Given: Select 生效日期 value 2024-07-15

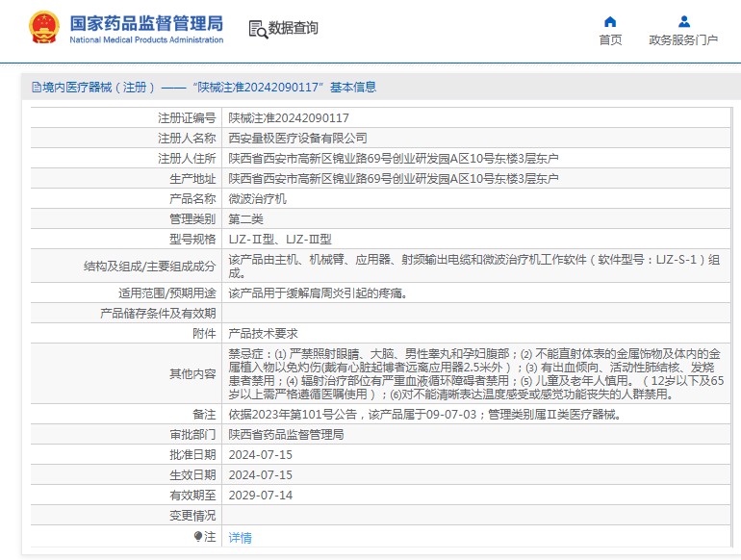Looking at the screenshot, I should coord(261,475).
